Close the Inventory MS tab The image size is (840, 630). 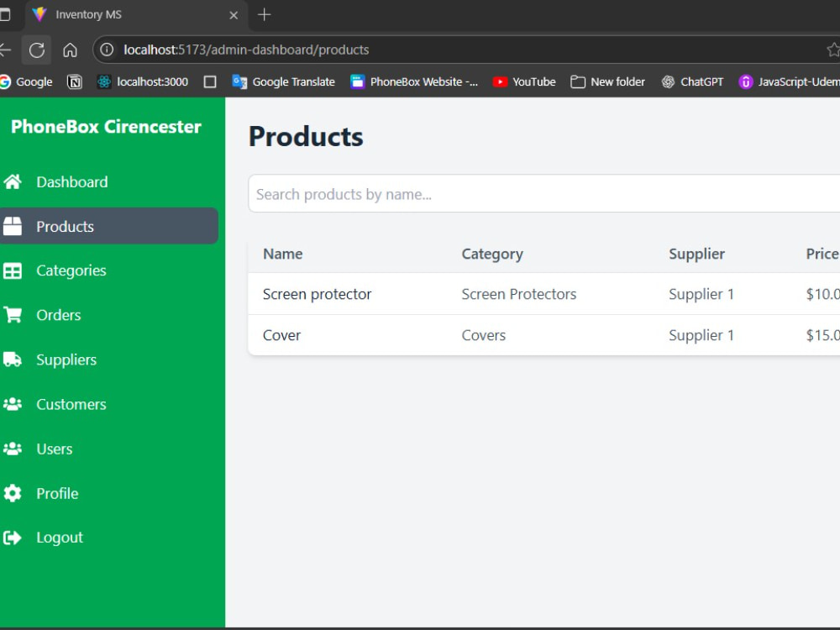[x=234, y=15]
